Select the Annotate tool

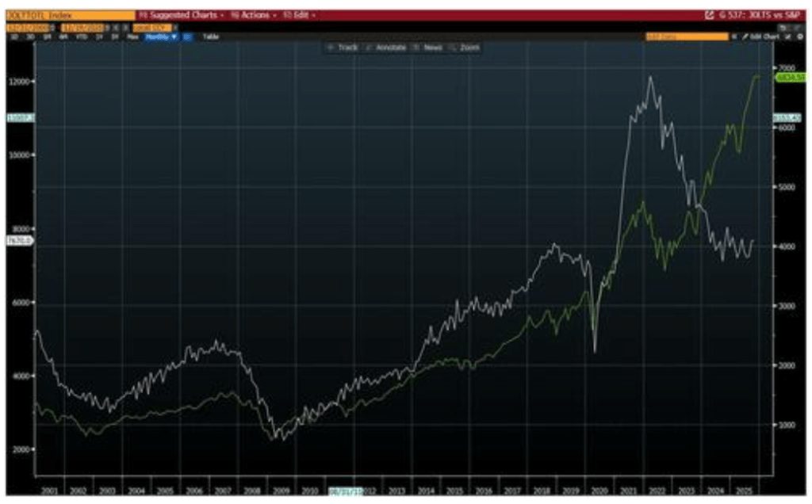[x=385, y=48]
